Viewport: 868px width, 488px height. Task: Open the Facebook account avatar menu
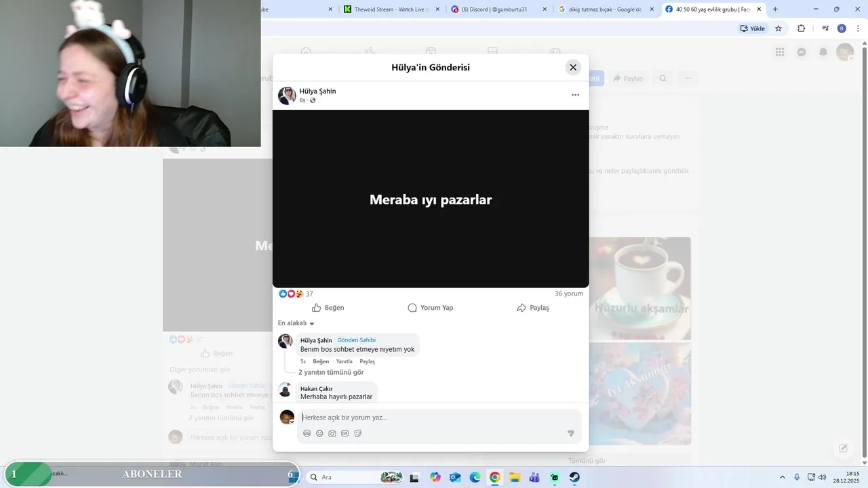pyautogui.click(x=845, y=52)
